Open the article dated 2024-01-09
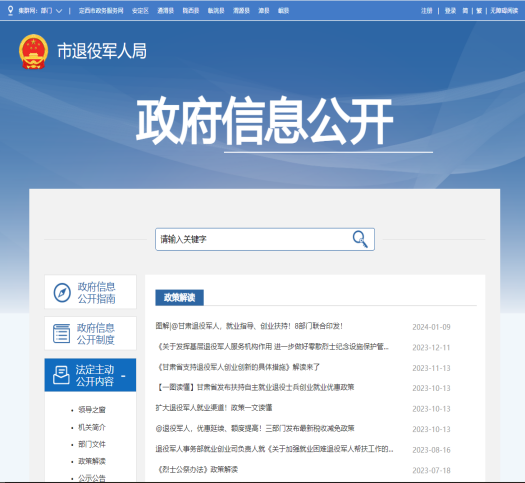 (249, 326)
